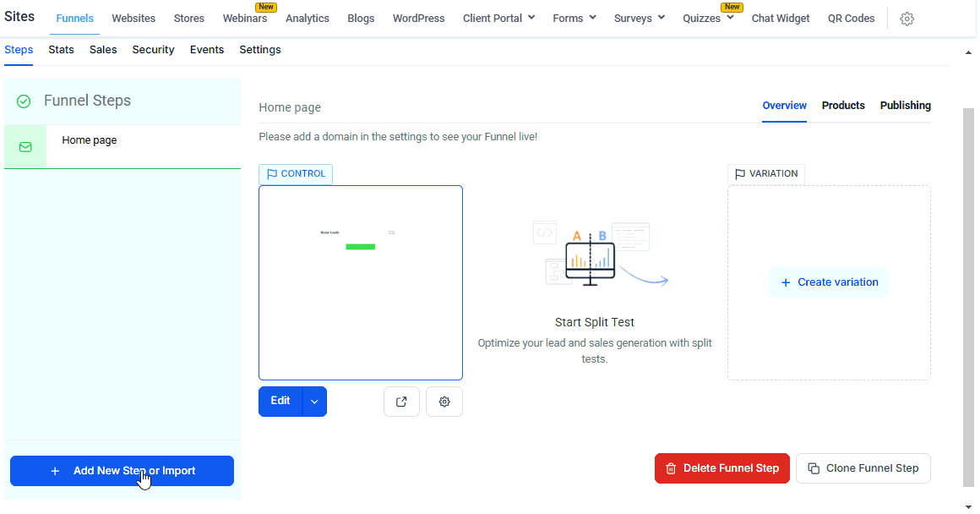Open the WordPress section

pos(419,18)
